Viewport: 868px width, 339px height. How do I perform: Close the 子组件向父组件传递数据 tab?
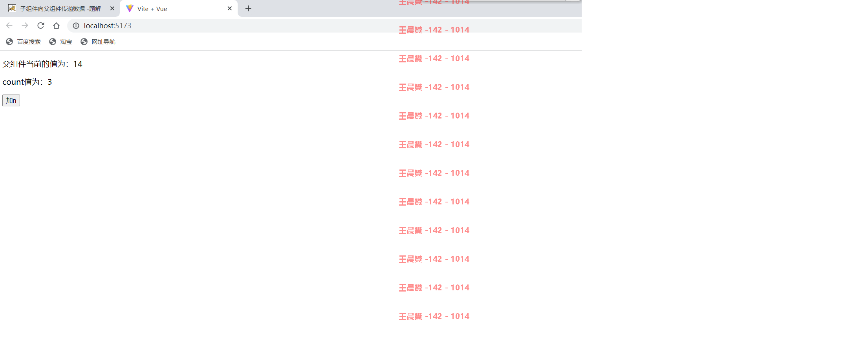112,9
